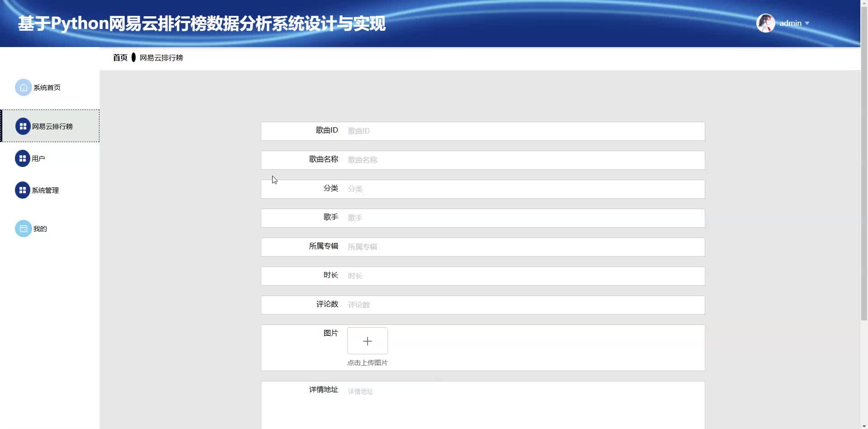Click the admin avatar picture

click(x=765, y=23)
